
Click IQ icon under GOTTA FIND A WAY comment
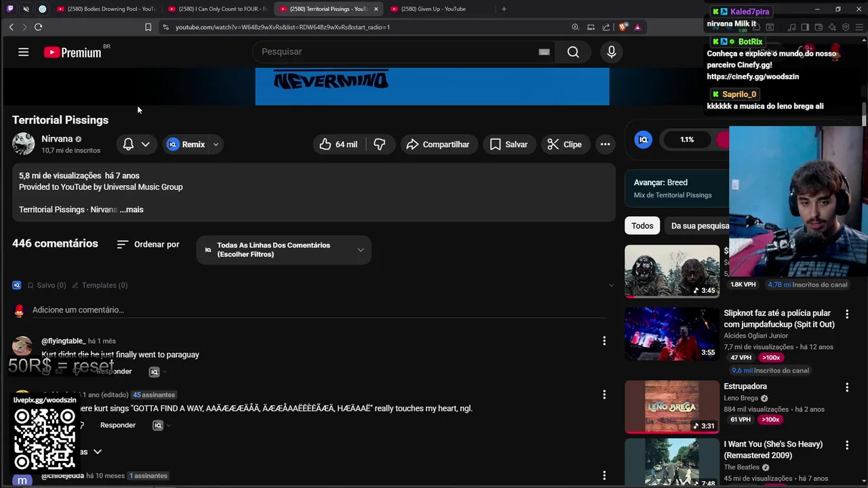pyautogui.click(x=157, y=425)
